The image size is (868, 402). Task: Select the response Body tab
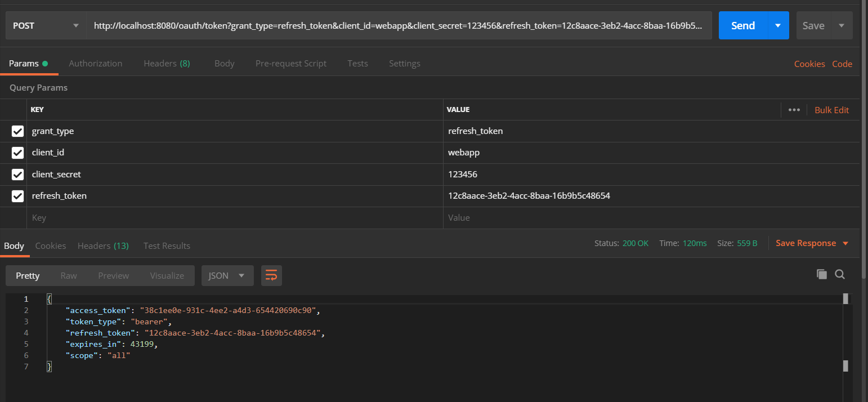pyautogui.click(x=14, y=245)
